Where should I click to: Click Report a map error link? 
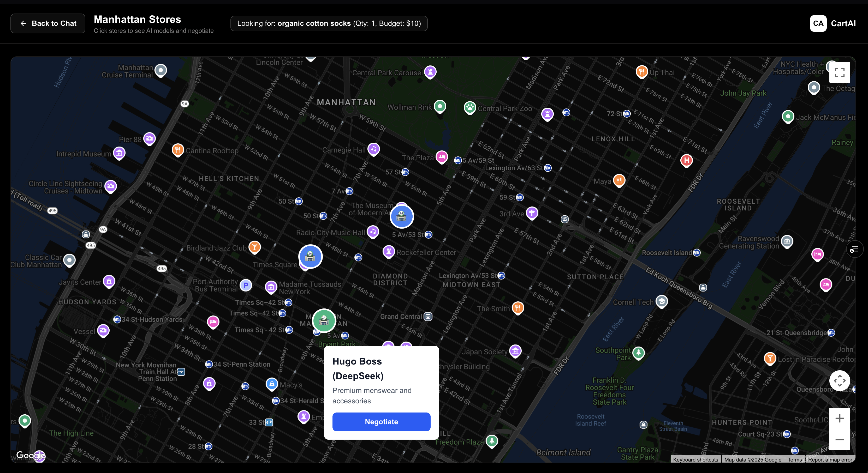tap(830, 459)
